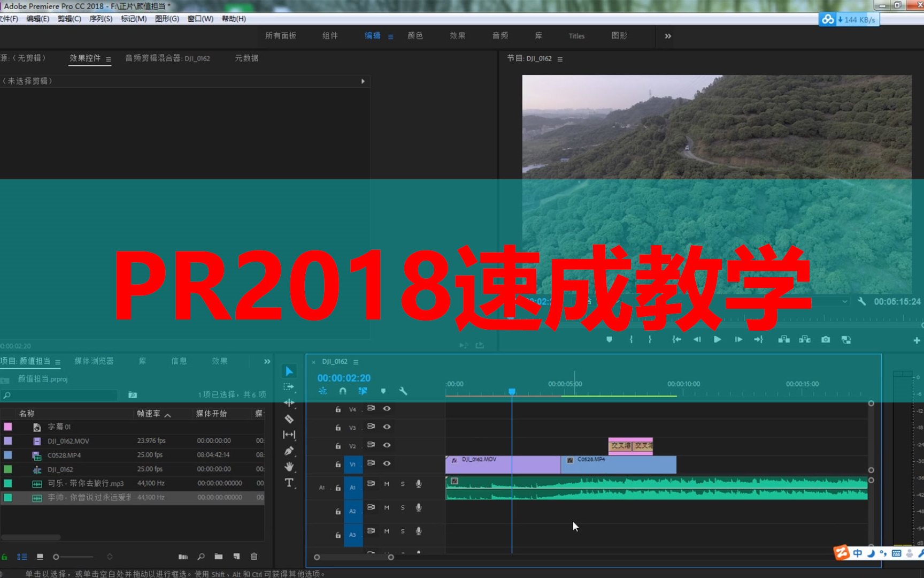The image size is (924, 578).
Task: Open the 效果控件 panel menu
Action: click(x=107, y=59)
